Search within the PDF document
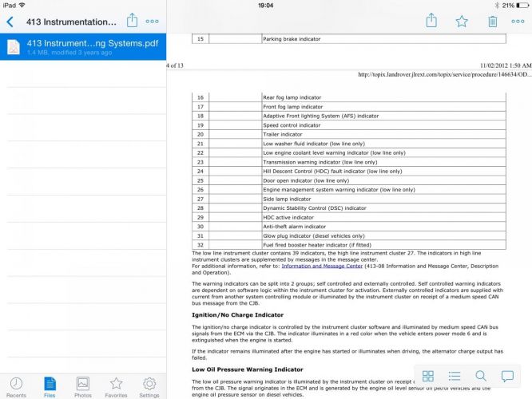Viewport: 532px width, 399px height. pyautogui.click(x=481, y=376)
